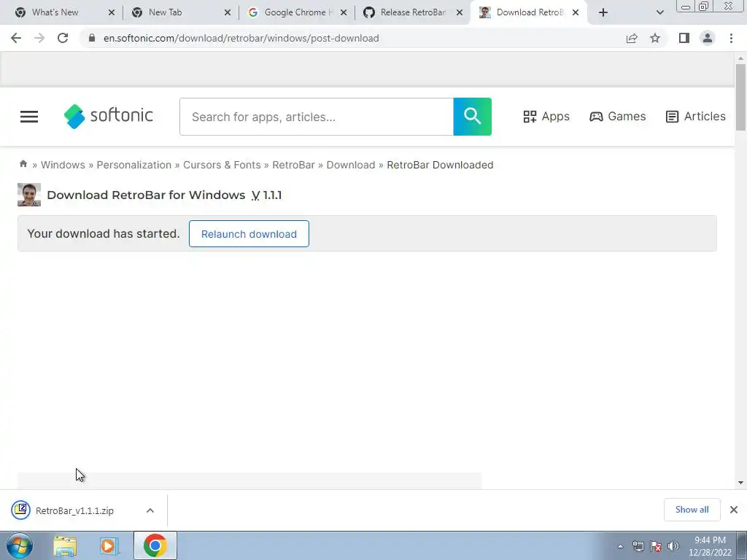Open the network tray icon

pyautogui.click(x=638, y=546)
